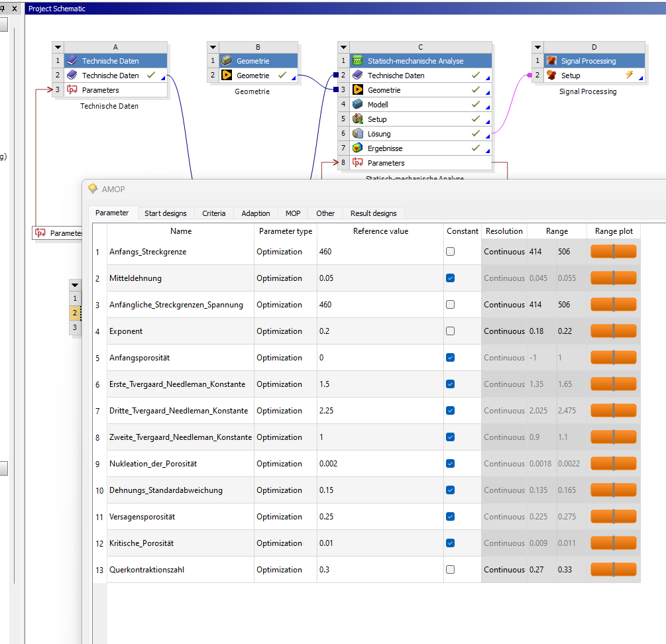
Task: Switch to the MOP tab
Action: pyautogui.click(x=293, y=213)
